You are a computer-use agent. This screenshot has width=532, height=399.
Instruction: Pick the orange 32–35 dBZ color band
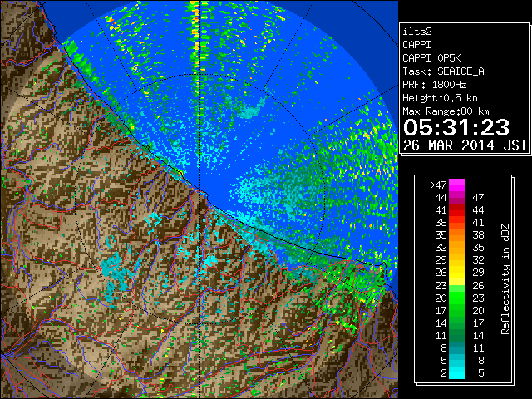457,248
